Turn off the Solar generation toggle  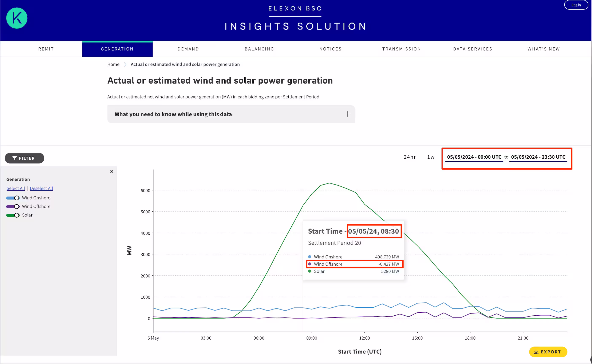pos(13,215)
